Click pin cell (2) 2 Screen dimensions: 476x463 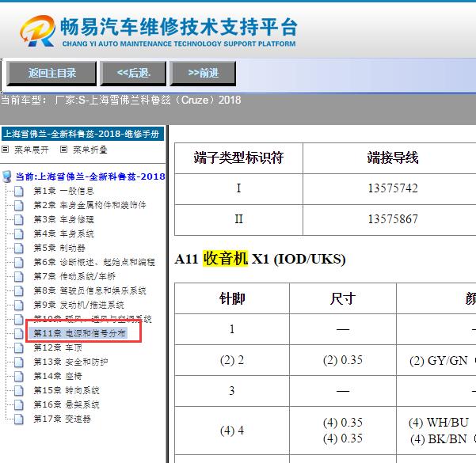point(232,360)
